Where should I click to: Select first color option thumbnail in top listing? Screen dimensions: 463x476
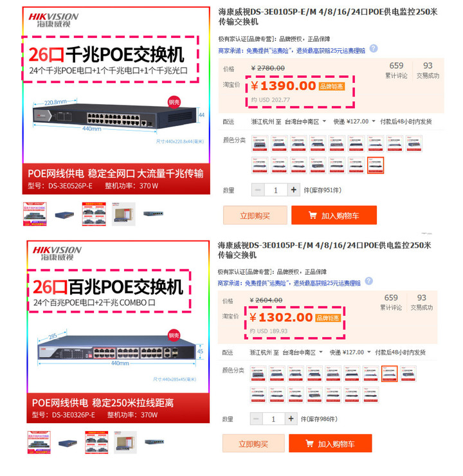pos(260,143)
